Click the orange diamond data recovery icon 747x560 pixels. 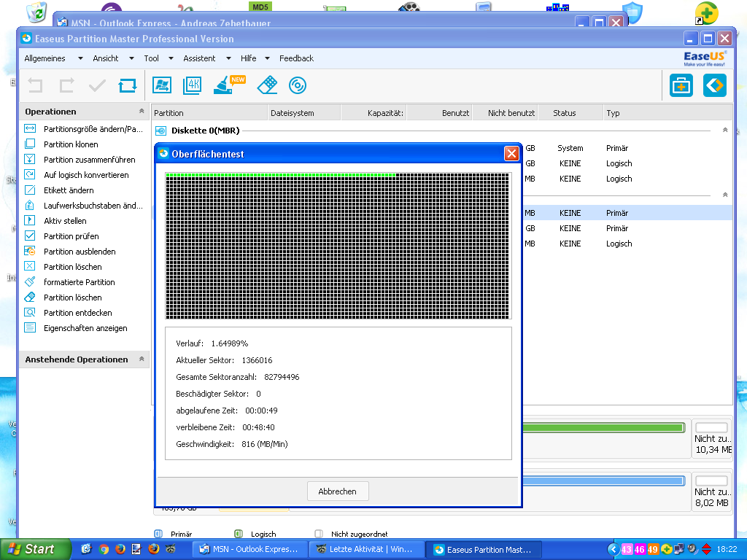715,86
